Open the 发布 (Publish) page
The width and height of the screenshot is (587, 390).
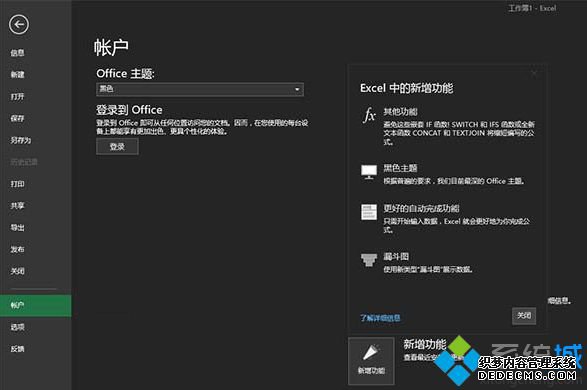(17, 249)
